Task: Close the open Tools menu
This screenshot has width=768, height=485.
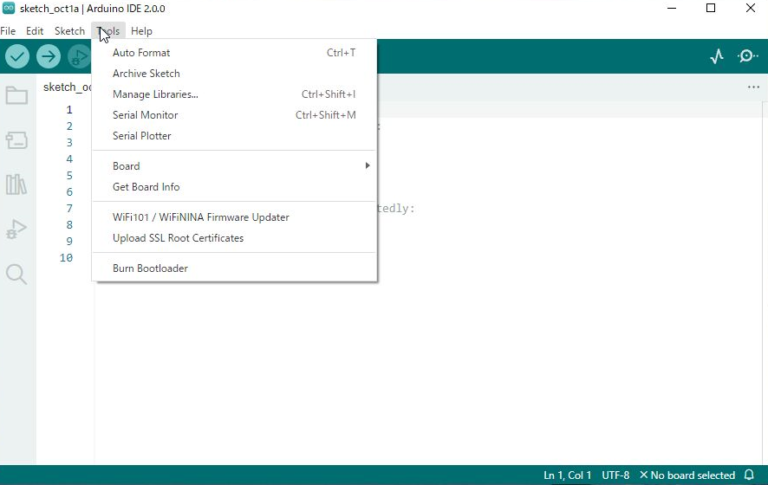Action: pos(108,31)
